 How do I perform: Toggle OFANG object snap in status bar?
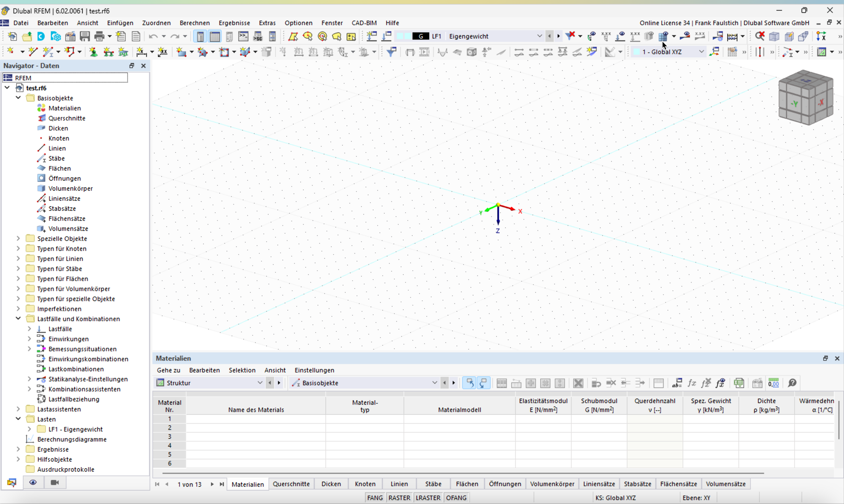click(x=456, y=498)
